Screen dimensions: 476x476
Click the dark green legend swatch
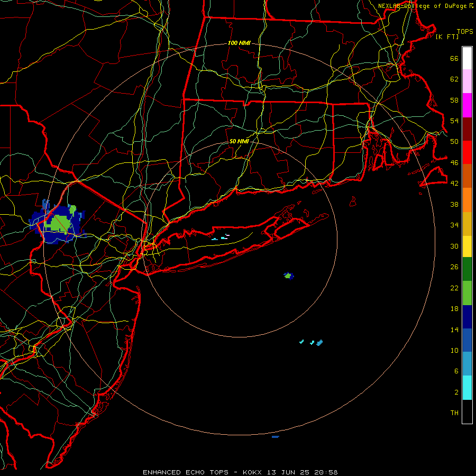click(x=467, y=269)
